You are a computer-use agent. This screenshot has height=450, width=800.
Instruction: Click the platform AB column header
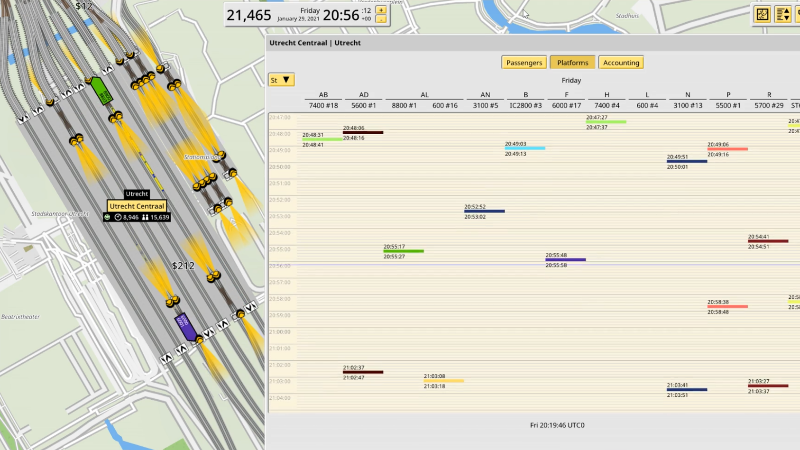pyautogui.click(x=323, y=94)
